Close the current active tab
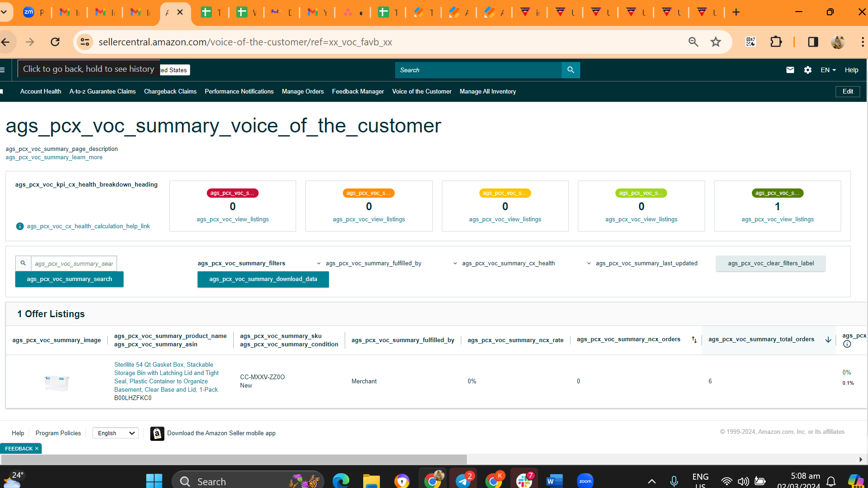The height and width of the screenshot is (488, 868). pos(180,13)
